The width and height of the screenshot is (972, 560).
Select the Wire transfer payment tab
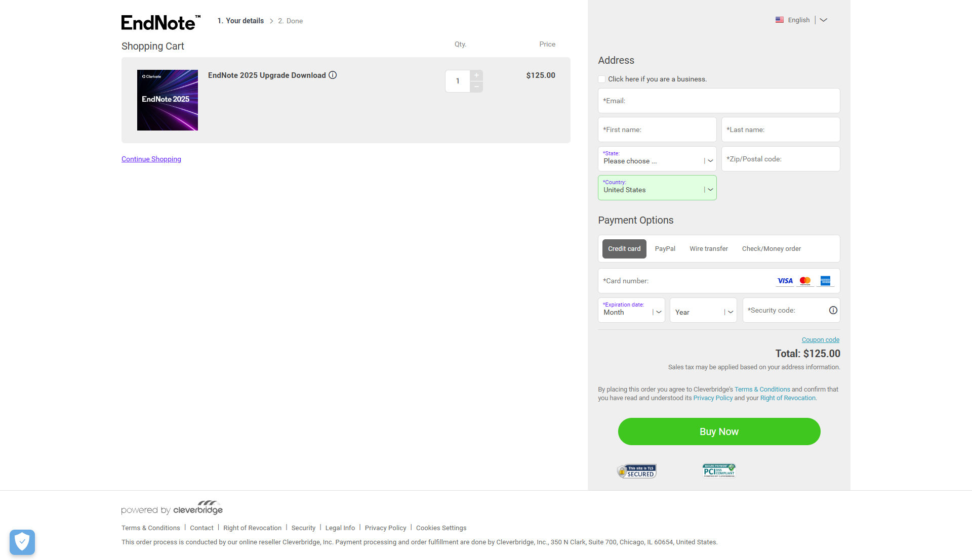708,249
